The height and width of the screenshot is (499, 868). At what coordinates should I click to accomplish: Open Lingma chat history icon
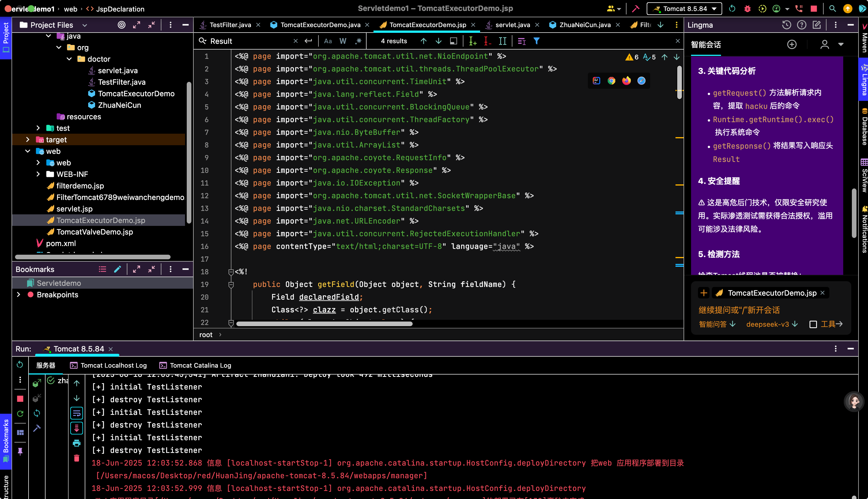click(786, 25)
